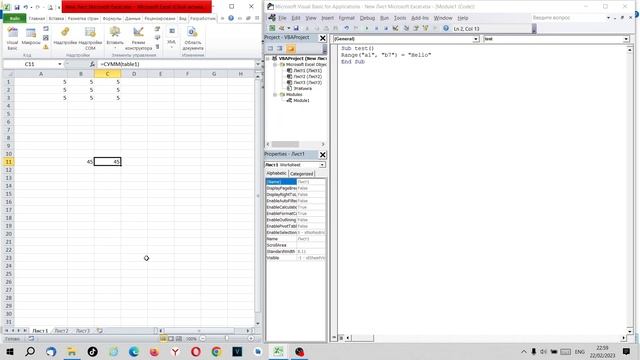Toggle Режим конструктора design mode

pyautogui.click(x=138, y=38)
